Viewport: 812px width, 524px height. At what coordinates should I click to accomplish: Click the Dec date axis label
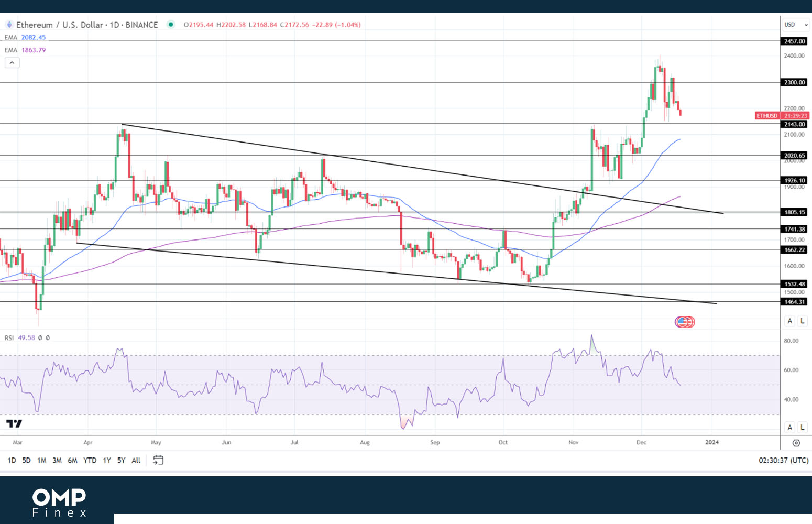641,442
